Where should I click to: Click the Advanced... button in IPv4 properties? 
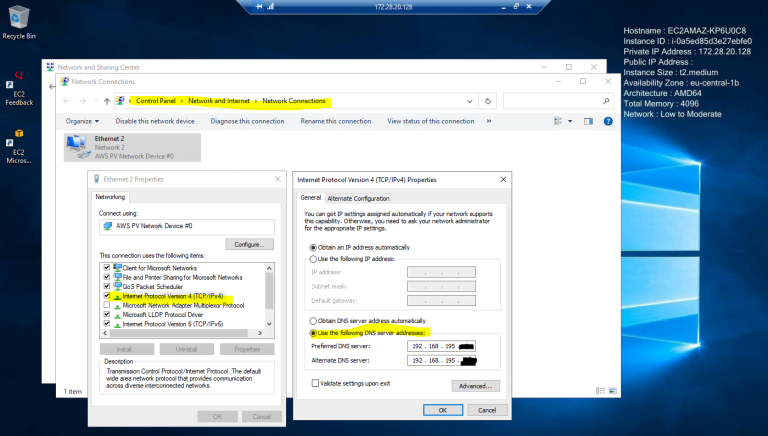coord(475,385)
